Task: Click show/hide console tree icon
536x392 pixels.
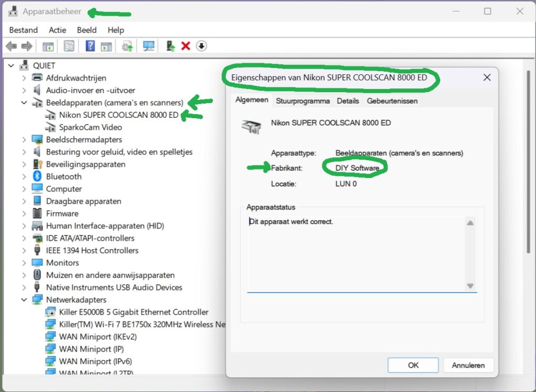Action: (x=48, y=46)
